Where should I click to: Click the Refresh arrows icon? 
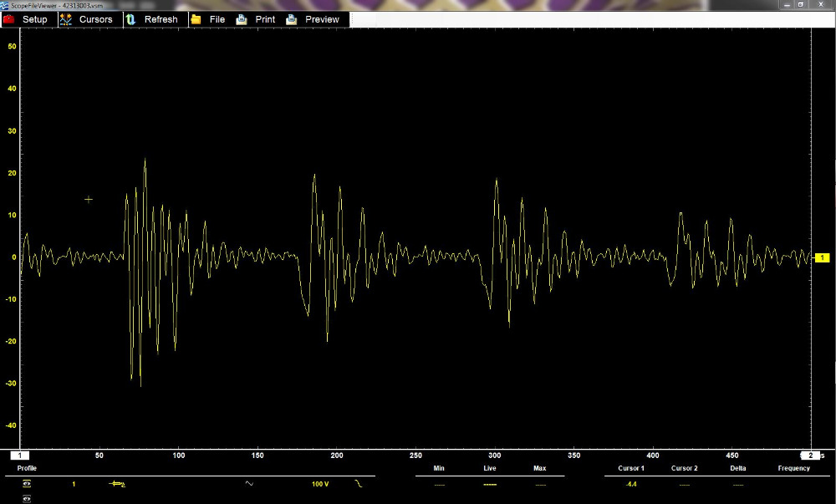[130, 19]
